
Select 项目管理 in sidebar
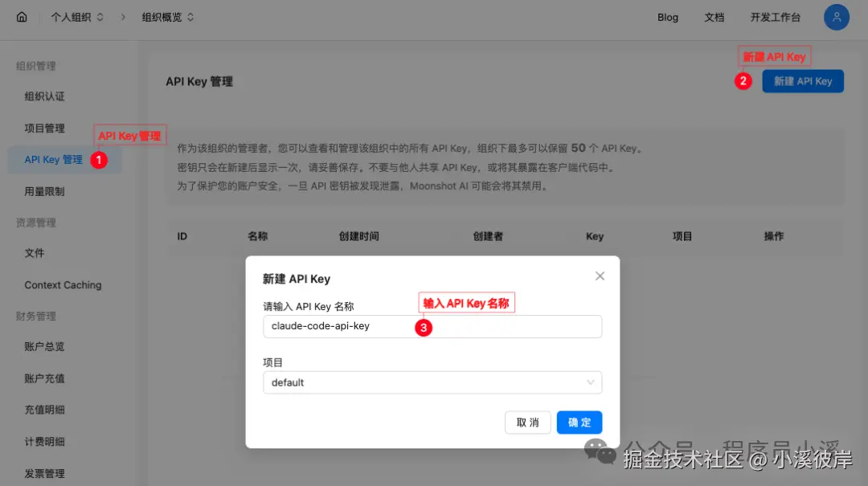click(44, 128)
